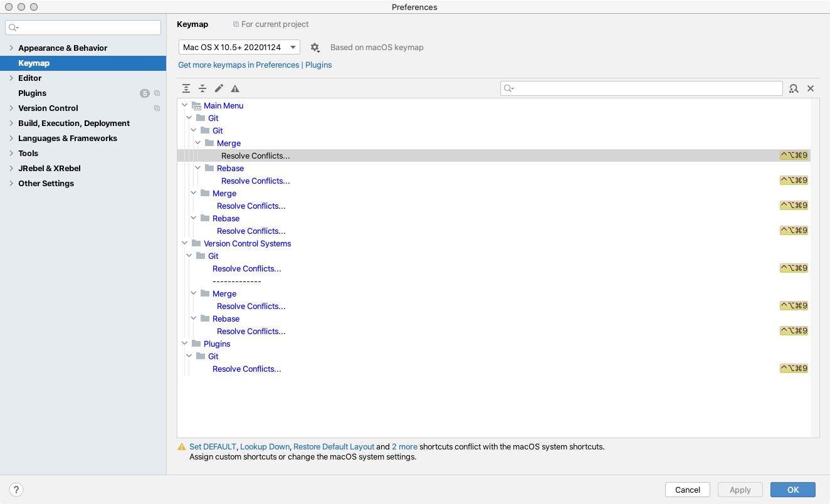Click the help question mark button

tap(16, 490)
